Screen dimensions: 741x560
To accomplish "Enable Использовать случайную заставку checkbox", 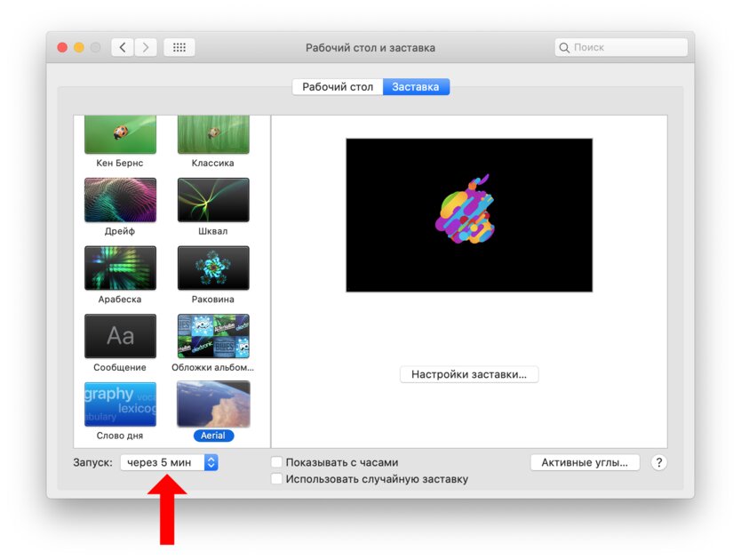I will [x=276, y=478].
